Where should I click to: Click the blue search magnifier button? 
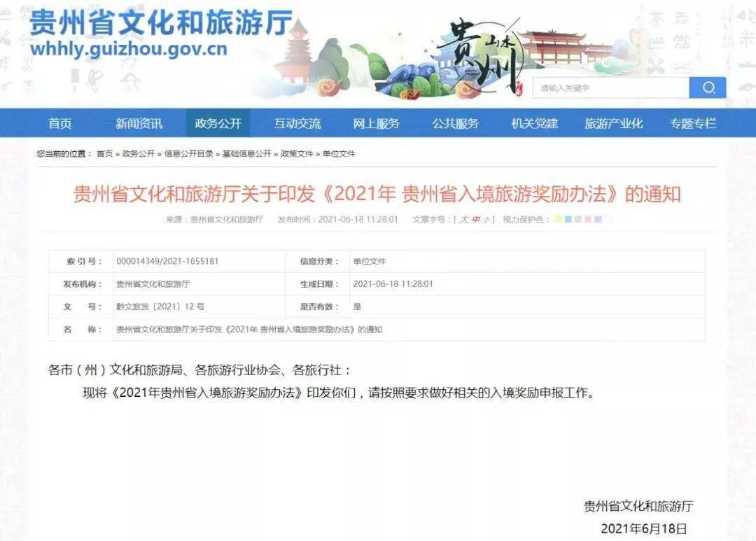707,87
